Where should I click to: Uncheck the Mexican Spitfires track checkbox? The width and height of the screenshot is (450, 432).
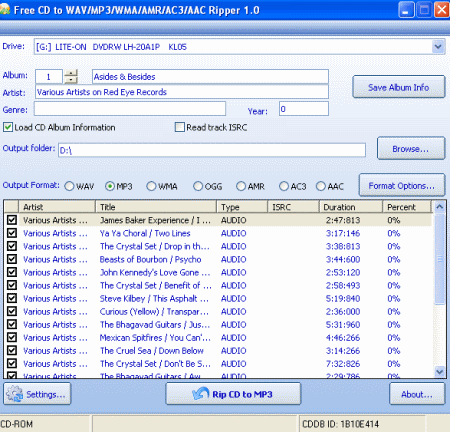point(12,337)
